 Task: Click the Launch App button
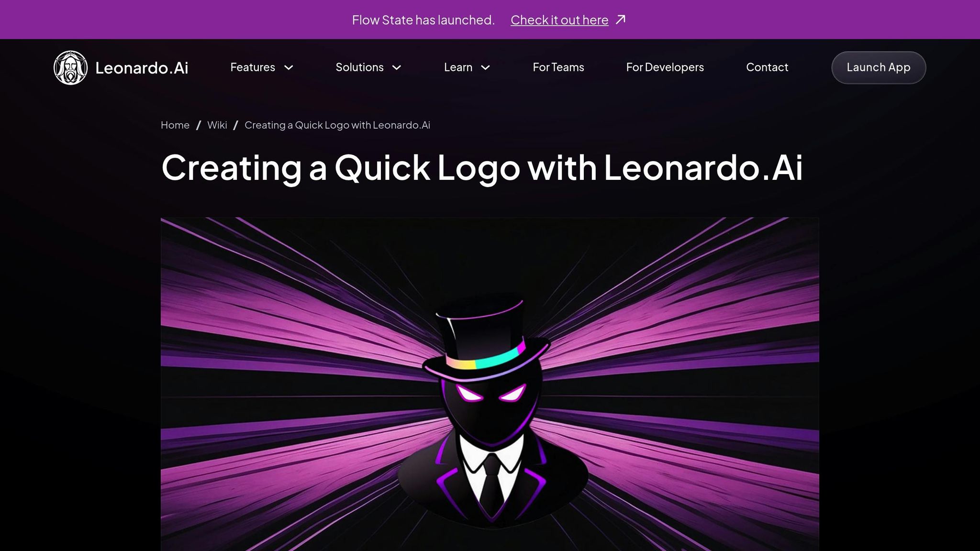click(879, 67)
